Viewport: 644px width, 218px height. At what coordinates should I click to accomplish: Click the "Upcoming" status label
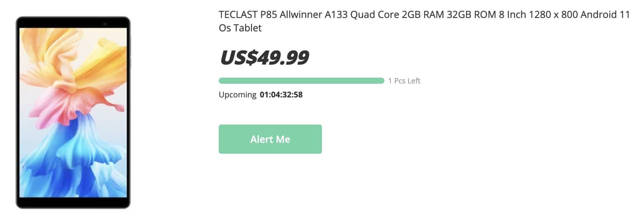click(237, 94)
